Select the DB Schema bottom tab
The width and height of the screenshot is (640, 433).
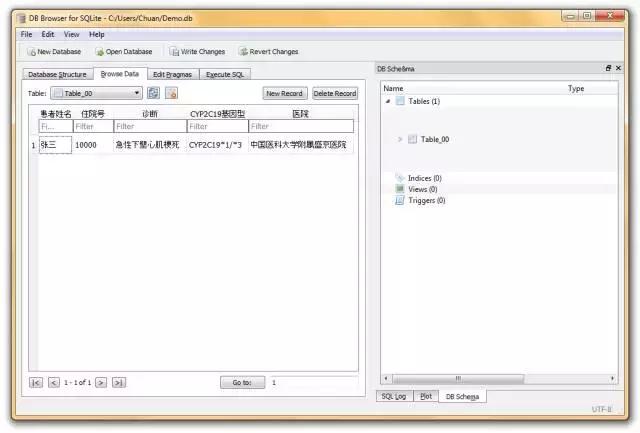(462, 397)
